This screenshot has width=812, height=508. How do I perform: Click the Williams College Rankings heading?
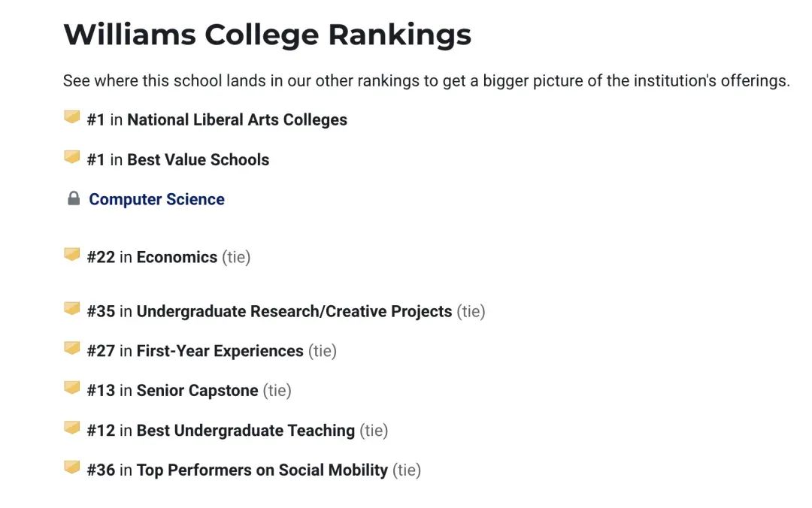pos(268,35)
